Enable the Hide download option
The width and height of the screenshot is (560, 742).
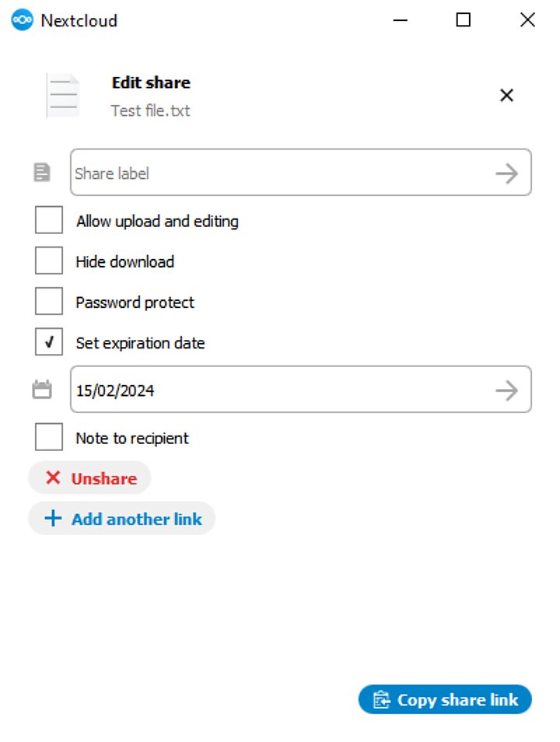pos(49,261)
